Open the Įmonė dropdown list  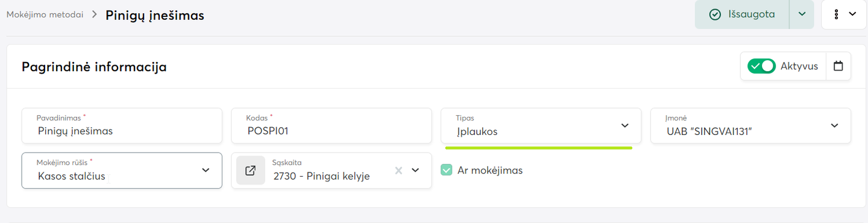[x=750, y=126]
